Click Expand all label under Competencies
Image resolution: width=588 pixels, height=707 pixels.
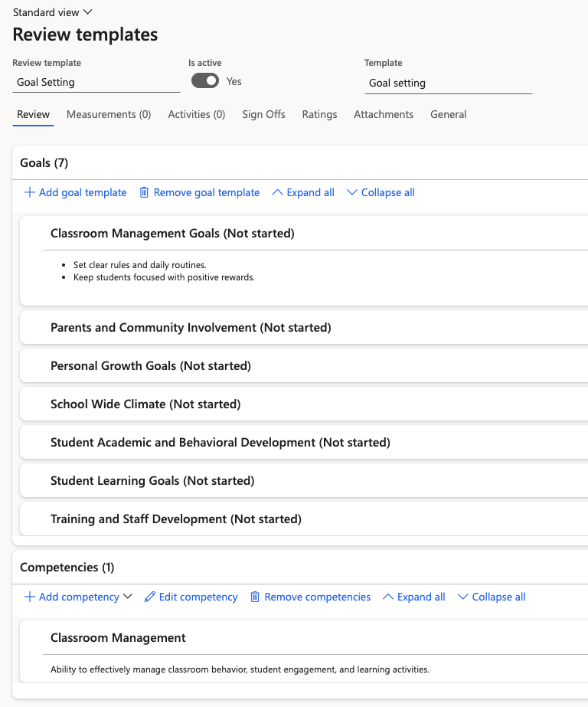tap(421, 597)
